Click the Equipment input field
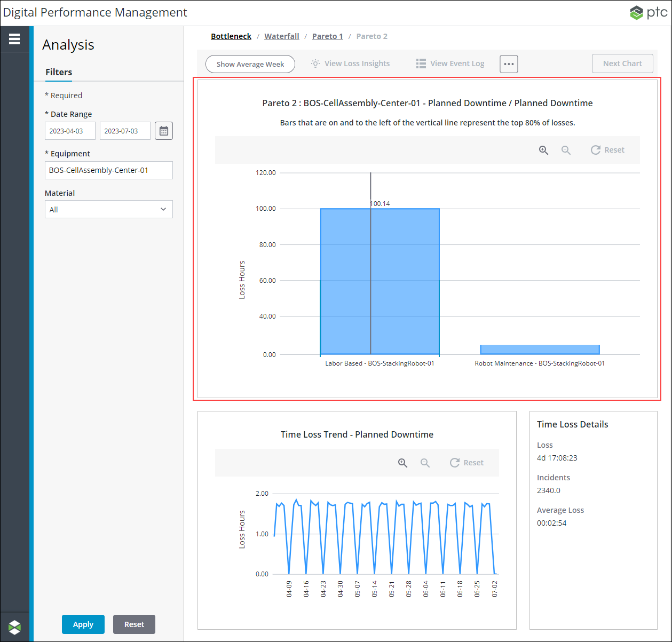Screen dimensions: 672x642 click(x=109, y=170)
